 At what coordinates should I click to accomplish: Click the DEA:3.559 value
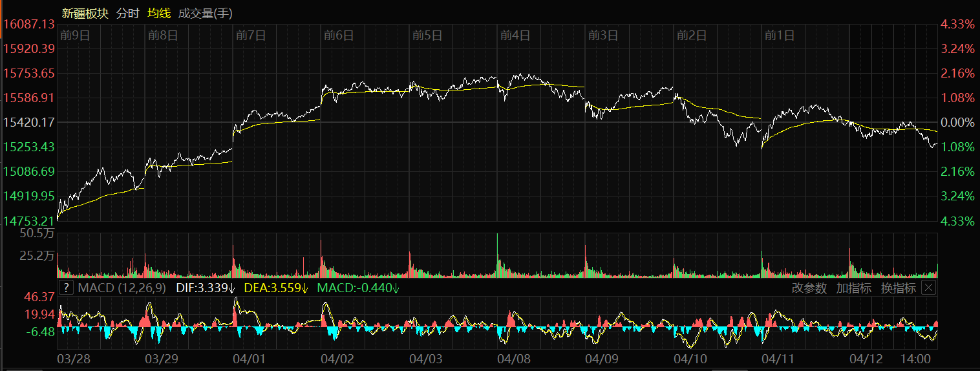[x=277, y=288]
